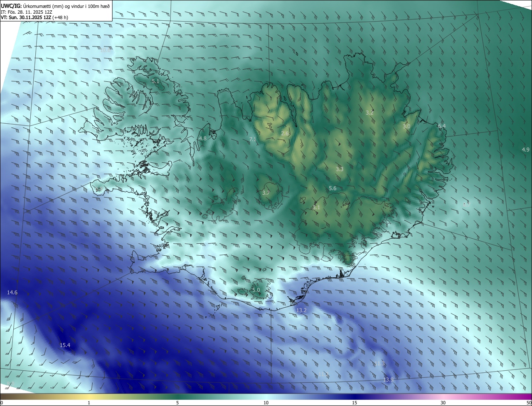Click the 3.0 value on the map
This screenshot has height=406, width=532.
tap(406, 126)
